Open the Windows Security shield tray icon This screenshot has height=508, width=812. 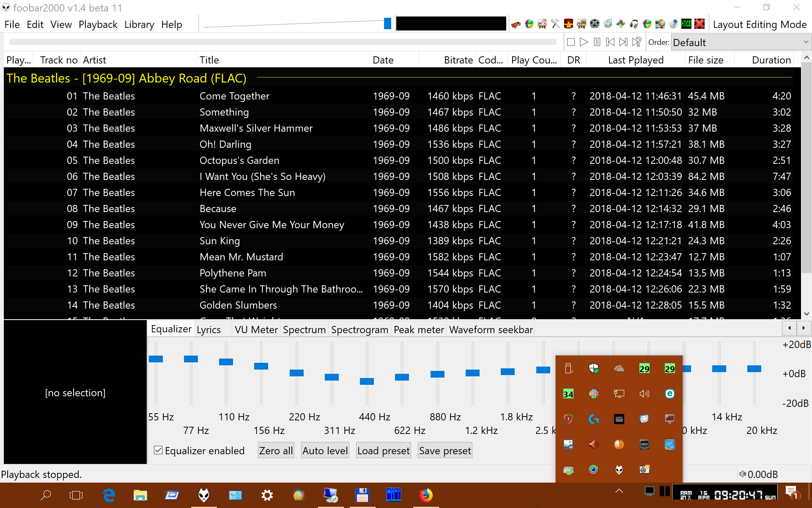tap(594, 368)
